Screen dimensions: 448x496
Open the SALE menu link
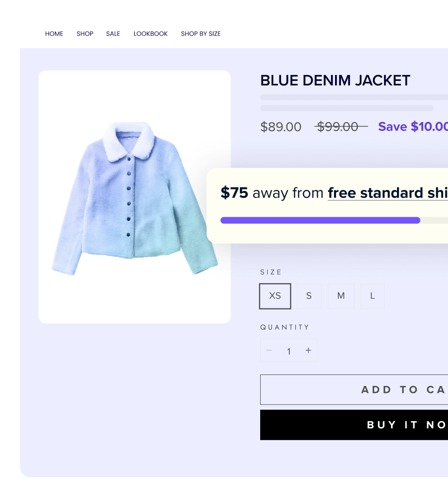(x=113, y=34)
